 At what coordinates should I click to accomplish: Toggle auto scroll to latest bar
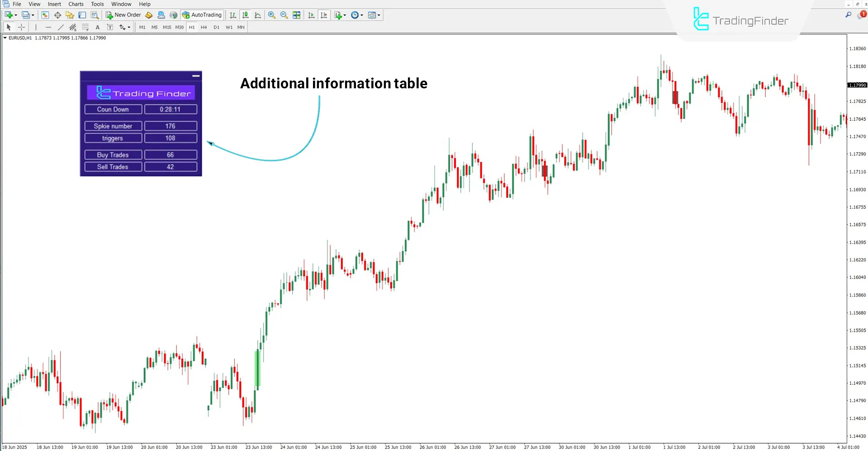tap(312, 15)
